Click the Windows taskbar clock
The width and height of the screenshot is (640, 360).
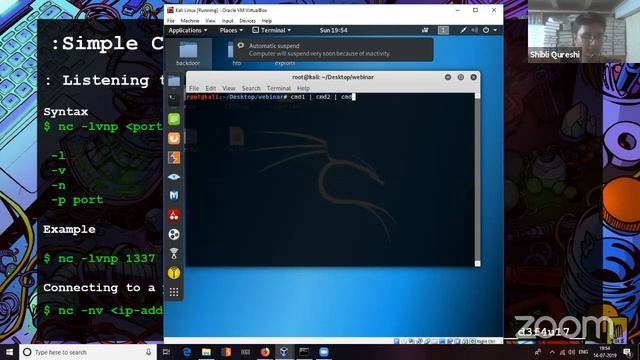[606, 352]
